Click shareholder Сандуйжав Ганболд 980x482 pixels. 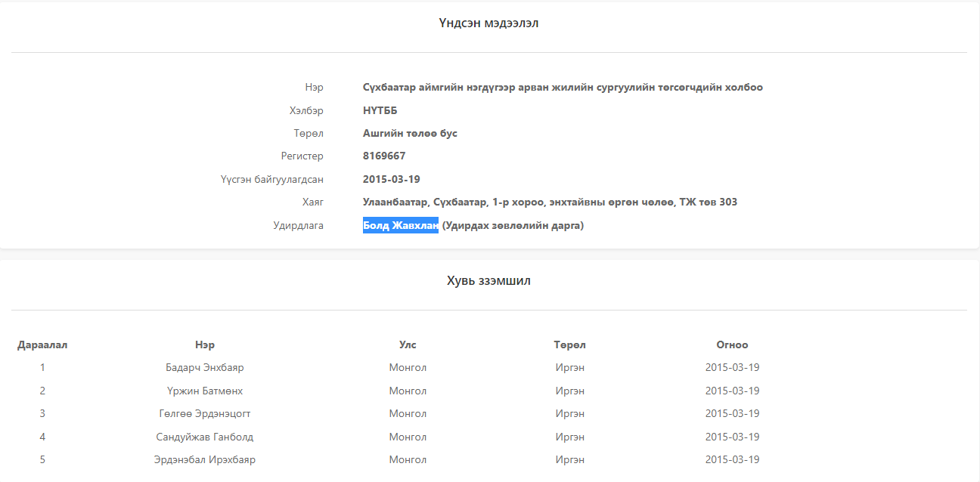click(204, 437)
